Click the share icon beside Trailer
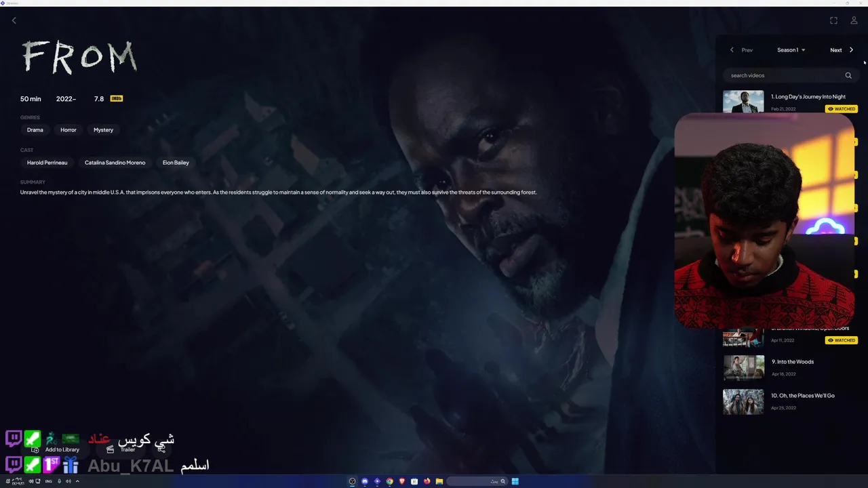This screenshot has width=868, height=488. [x=161, y=449]
